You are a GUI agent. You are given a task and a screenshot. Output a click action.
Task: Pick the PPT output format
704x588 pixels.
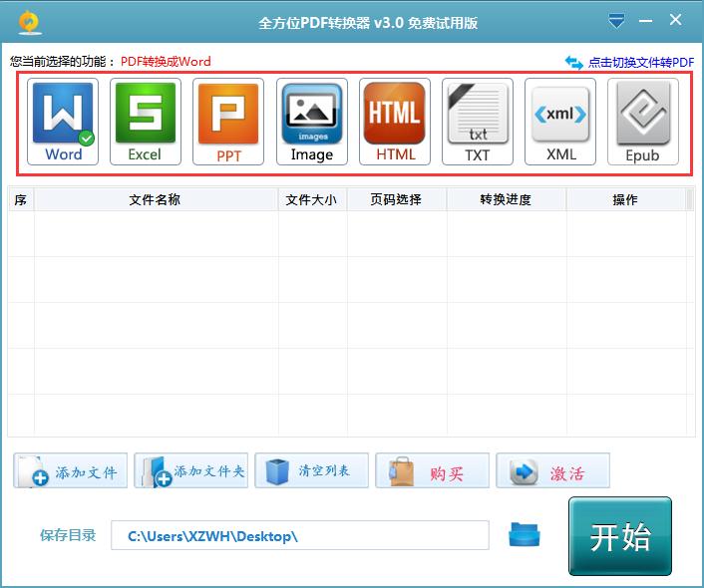click(x=228, y=122)
